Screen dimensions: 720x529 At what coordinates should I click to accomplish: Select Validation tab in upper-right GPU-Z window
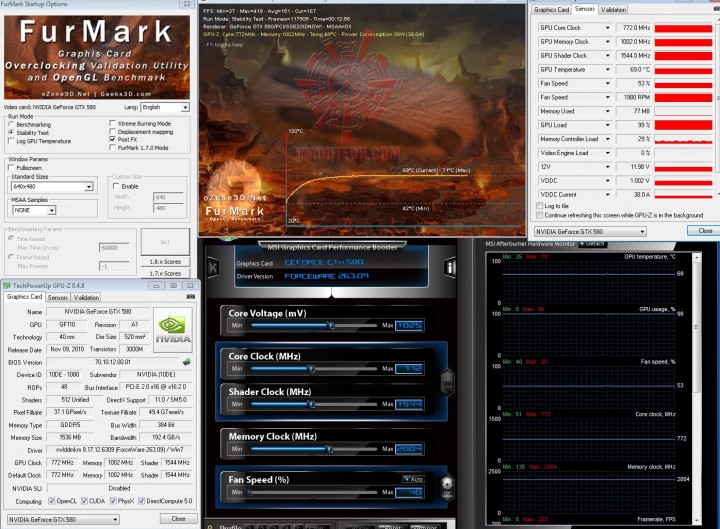(613, 10)
